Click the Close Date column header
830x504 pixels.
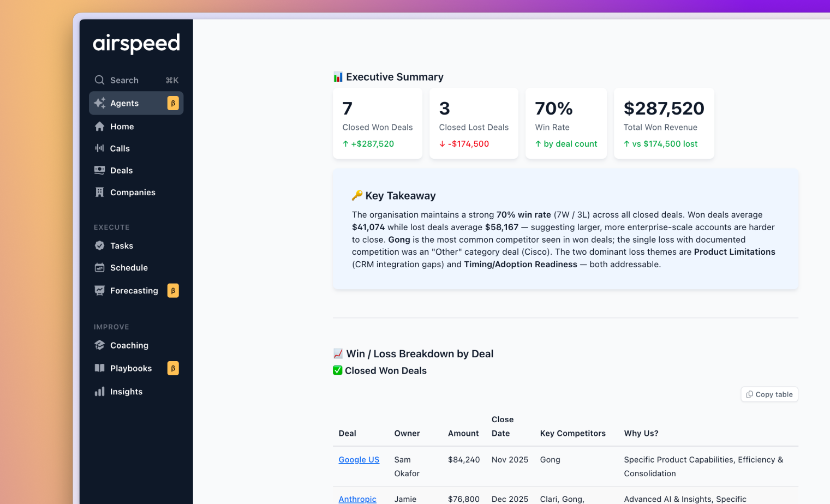click(x=502, y=427)
